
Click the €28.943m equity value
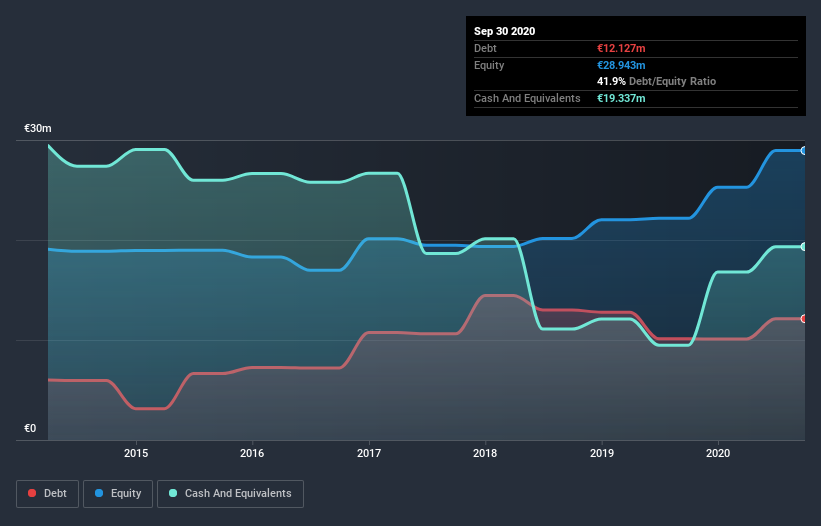(621, 65)
